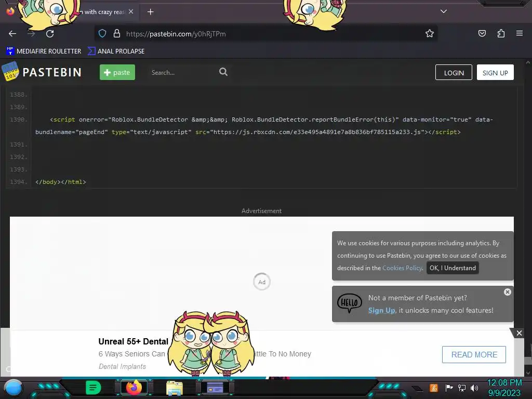
Task: Expand the list all tabs chevron
Action: pyautogui.click(x=444, y=11)
